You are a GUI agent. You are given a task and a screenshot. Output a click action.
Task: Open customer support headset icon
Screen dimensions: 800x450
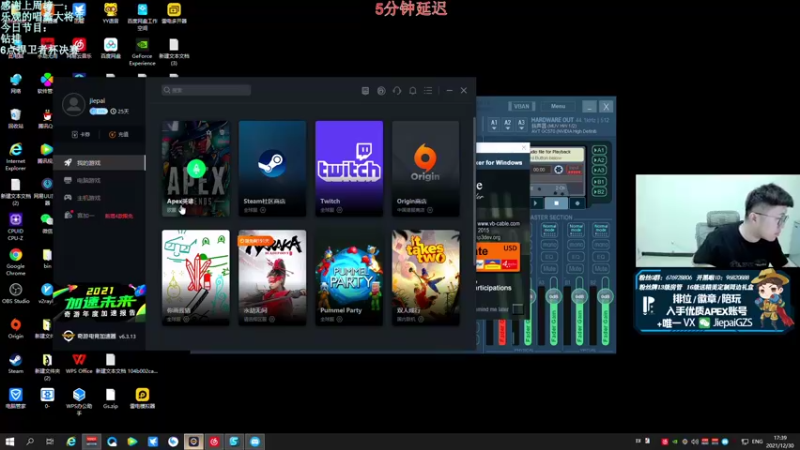click(397, 90)
